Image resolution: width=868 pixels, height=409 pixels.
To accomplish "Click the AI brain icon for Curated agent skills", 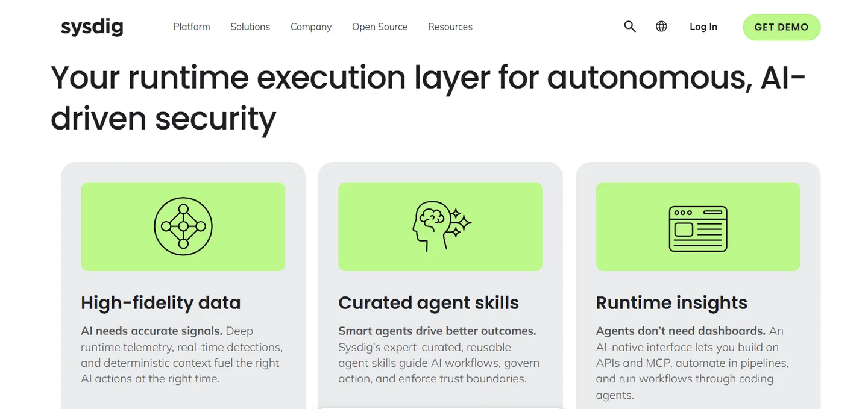I will click(441, 226).
